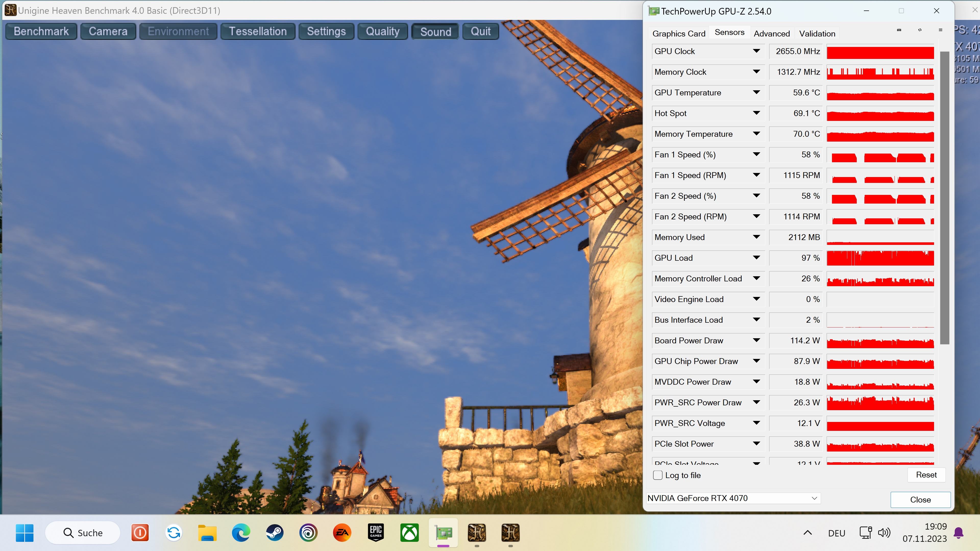Screen dimensions: 980x551
Task: Click the DEU input language indicator
Action: click(x=837, y=533)
